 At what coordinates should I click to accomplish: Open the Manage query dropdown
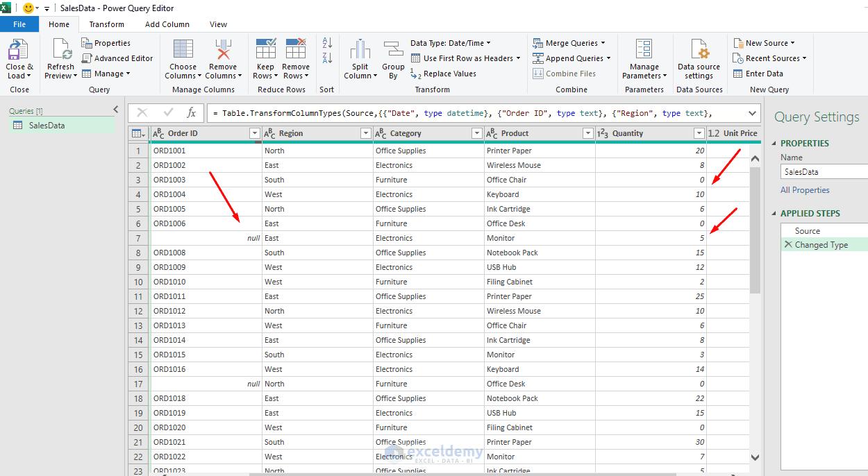point(106,74)
